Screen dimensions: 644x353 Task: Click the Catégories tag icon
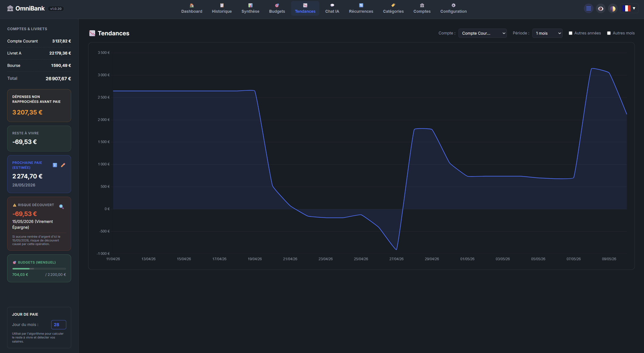(393, 5)
